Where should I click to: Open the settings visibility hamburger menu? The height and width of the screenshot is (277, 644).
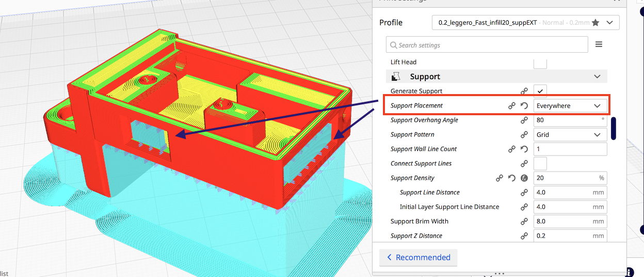pos(599,44)
